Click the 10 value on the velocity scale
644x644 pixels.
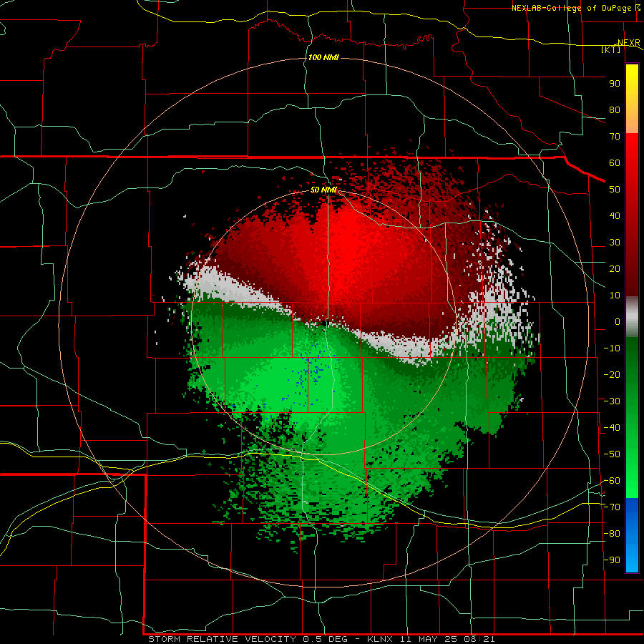point(615,296)
